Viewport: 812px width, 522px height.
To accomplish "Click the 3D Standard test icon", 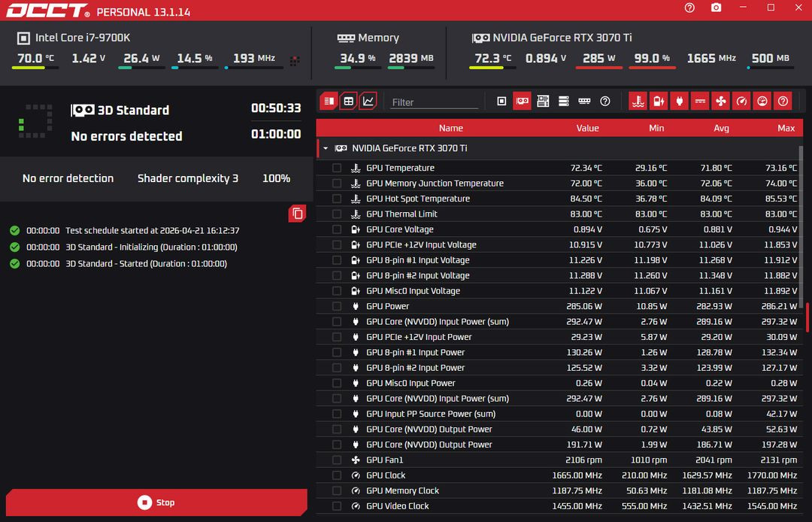I will tap(83, 111).
